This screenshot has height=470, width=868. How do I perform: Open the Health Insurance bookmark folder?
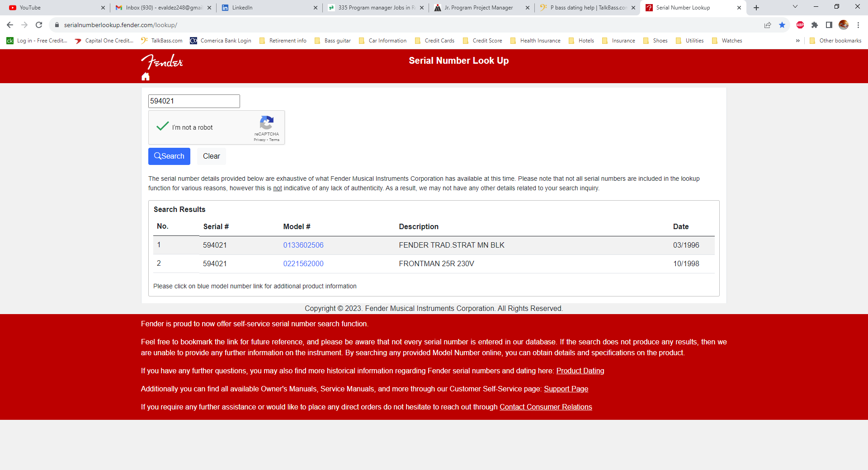click(535, 41)
